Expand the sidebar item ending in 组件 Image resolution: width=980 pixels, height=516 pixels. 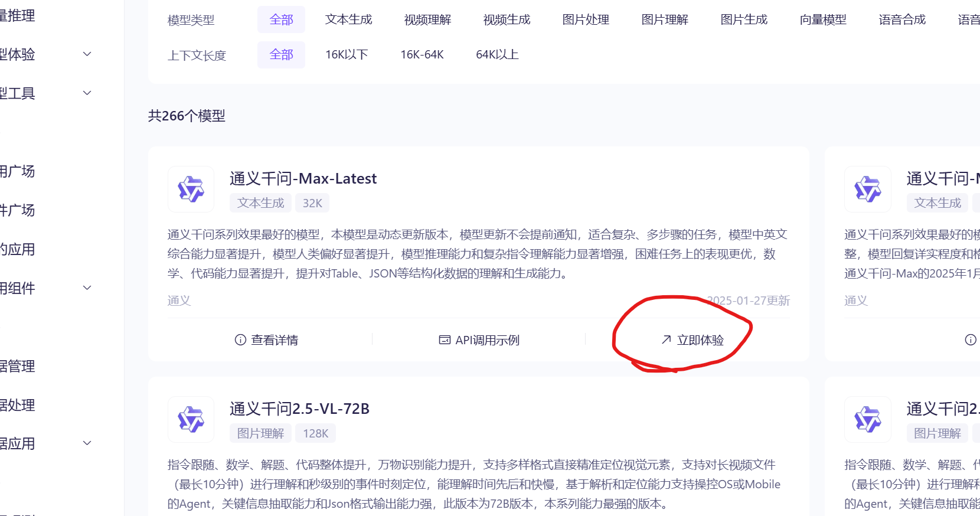point(87,288)
